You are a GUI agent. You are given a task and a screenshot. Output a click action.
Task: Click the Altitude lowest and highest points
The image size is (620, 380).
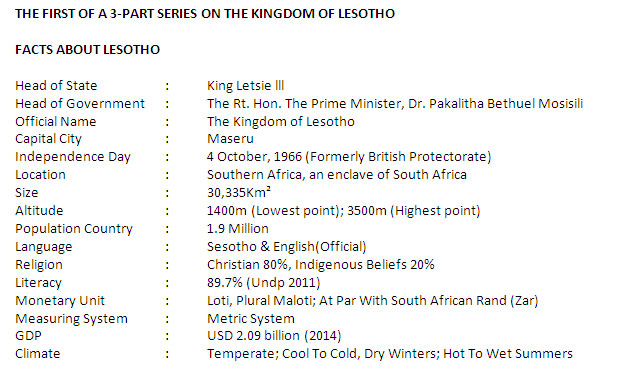tap(344, 210)
